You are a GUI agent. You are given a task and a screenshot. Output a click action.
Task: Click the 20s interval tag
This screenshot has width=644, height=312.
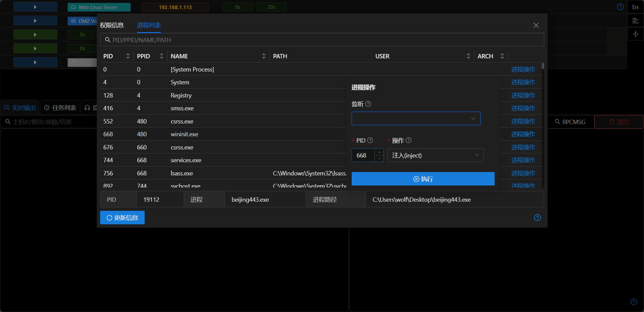271,7
